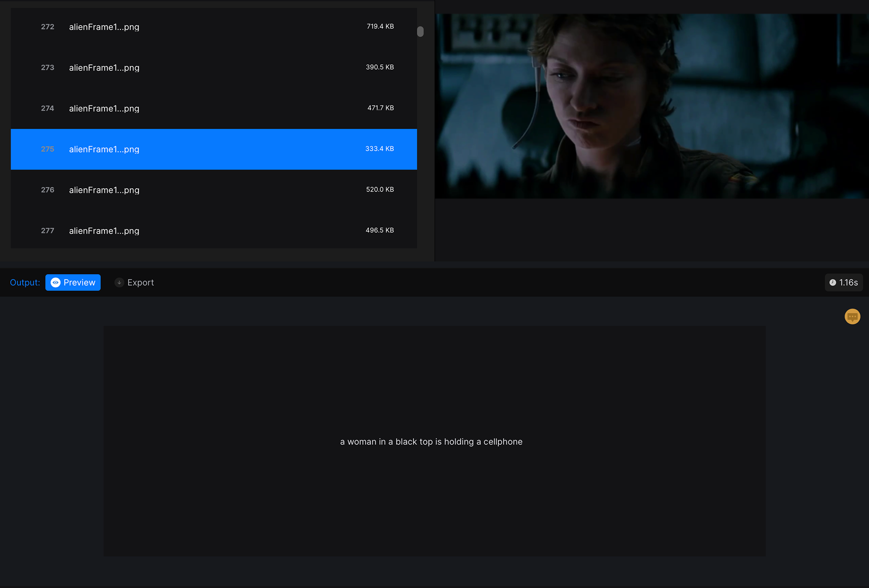Select row 277 alienFrame1...png

[x=214, y=230]
